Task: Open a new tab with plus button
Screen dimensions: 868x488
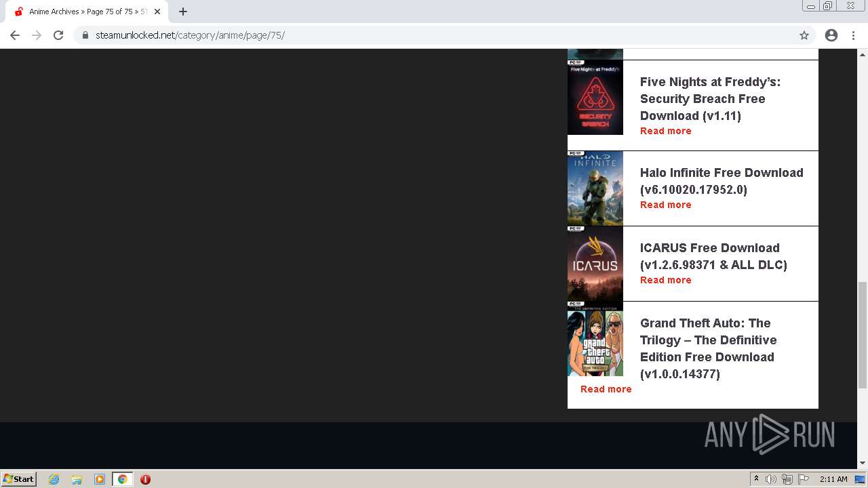Action: (183, 12)
